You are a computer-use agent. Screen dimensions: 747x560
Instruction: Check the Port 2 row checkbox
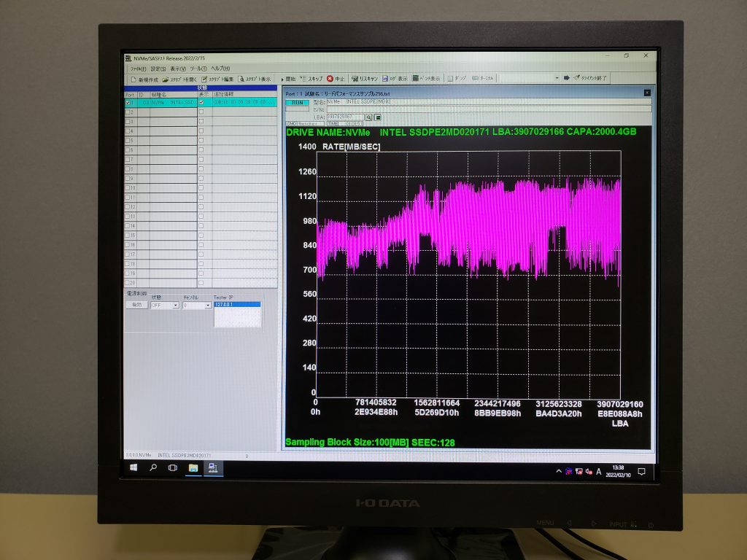point(128,112)
